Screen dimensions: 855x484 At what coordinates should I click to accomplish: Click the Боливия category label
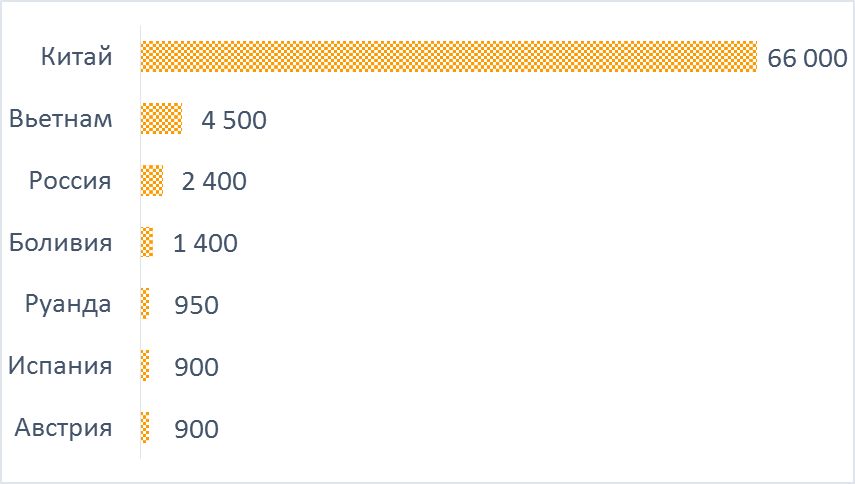[60, 243]
